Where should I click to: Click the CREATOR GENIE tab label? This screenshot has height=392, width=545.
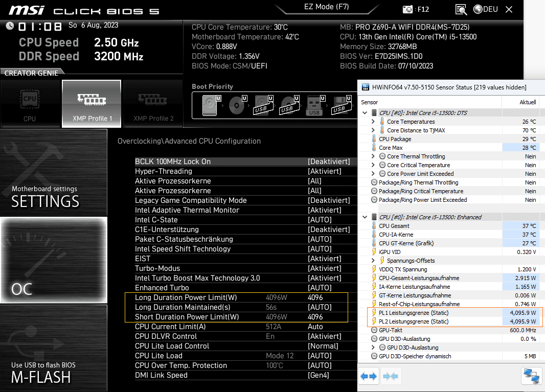tap(31, 73)
